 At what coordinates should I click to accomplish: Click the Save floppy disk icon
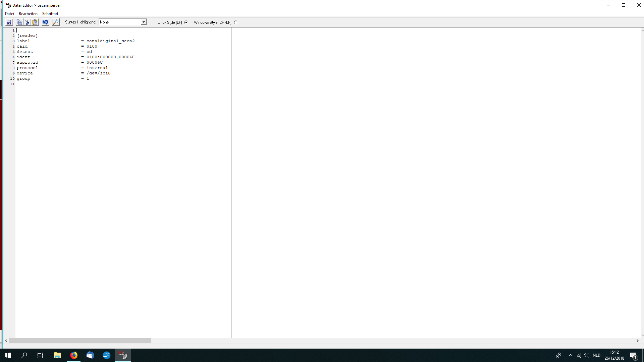[x=9, y=22]
